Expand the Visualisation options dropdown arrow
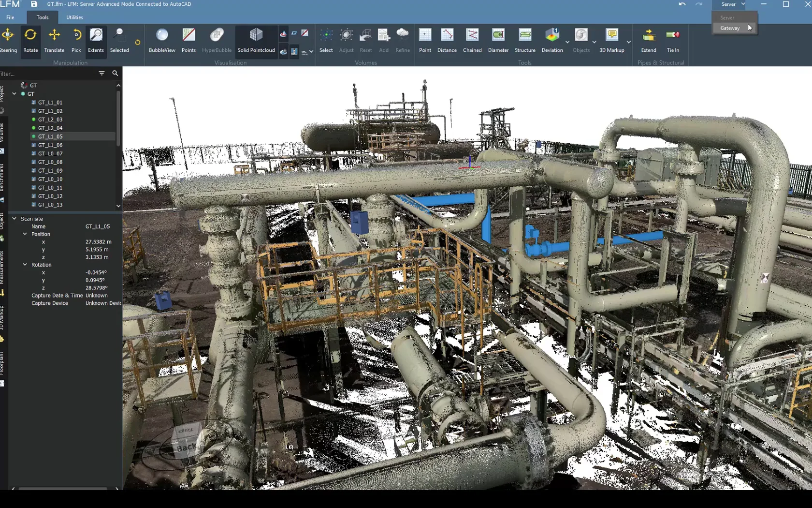This screenshot has width=812, height=508. pyautogui.click(x=311, y=51)
